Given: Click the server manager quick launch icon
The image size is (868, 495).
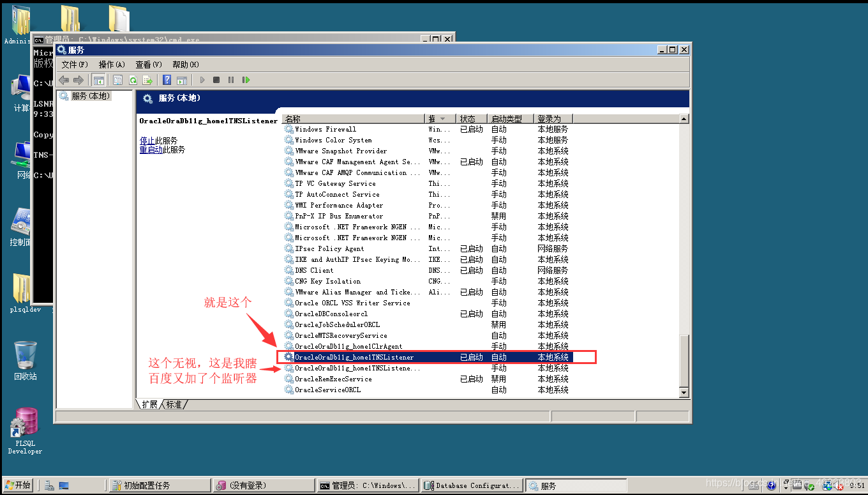Looking at the screenshot, I should pyautogui.click(x=49, y=485).
